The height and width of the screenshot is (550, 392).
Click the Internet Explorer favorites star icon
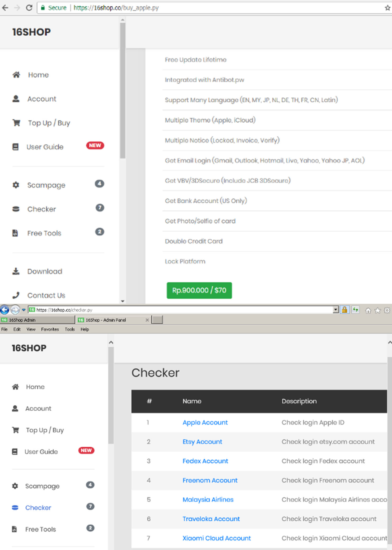[377, 310]
